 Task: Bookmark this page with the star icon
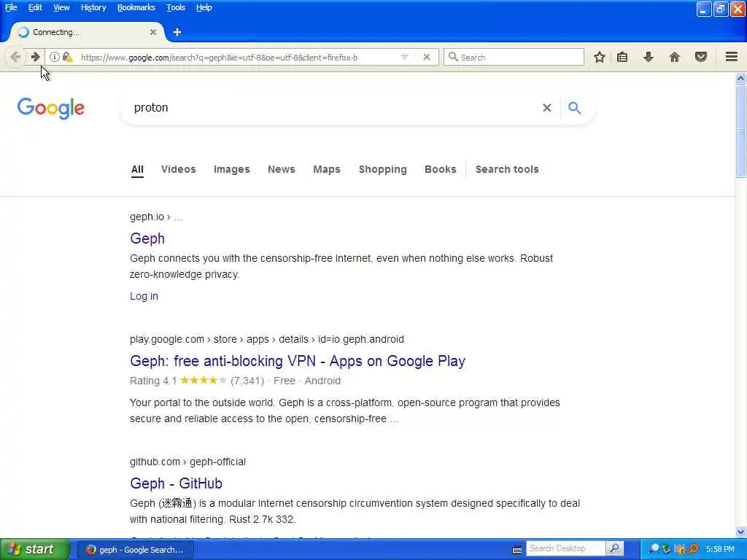click(x=600, y=57)
